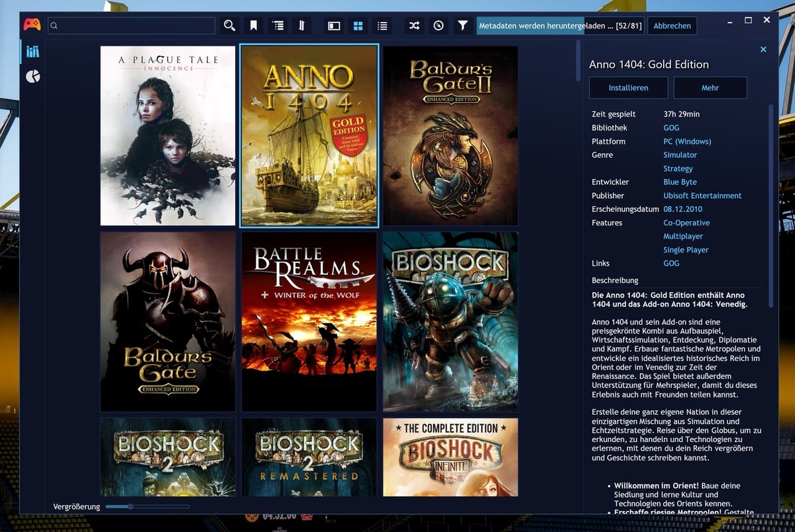Open the grouping options dropdown in the toolbar
Viewport: 795px width, 532px height.
click(x=278, y=26)
